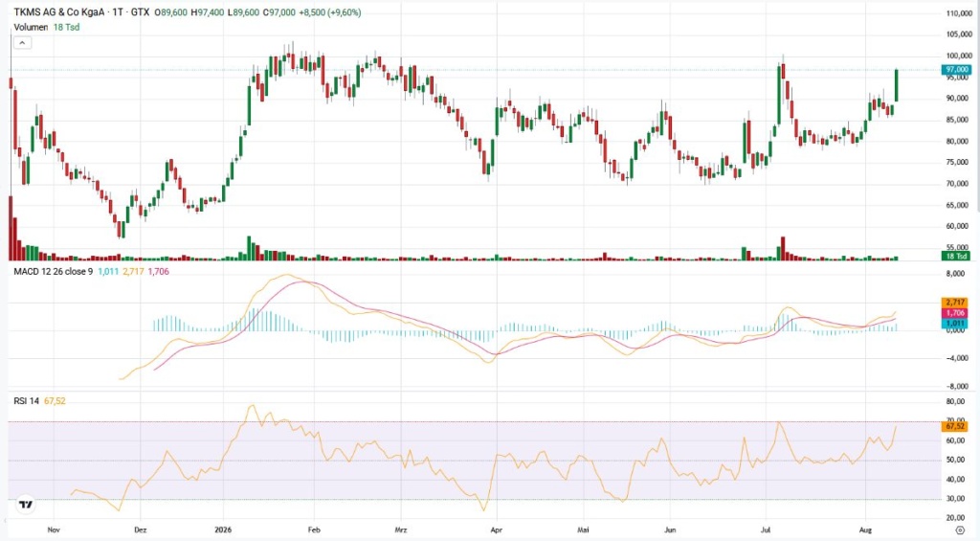Select the Volumen indicator legend
The width and height of the screenshot is (980, 541).
(x=32, y=28)
